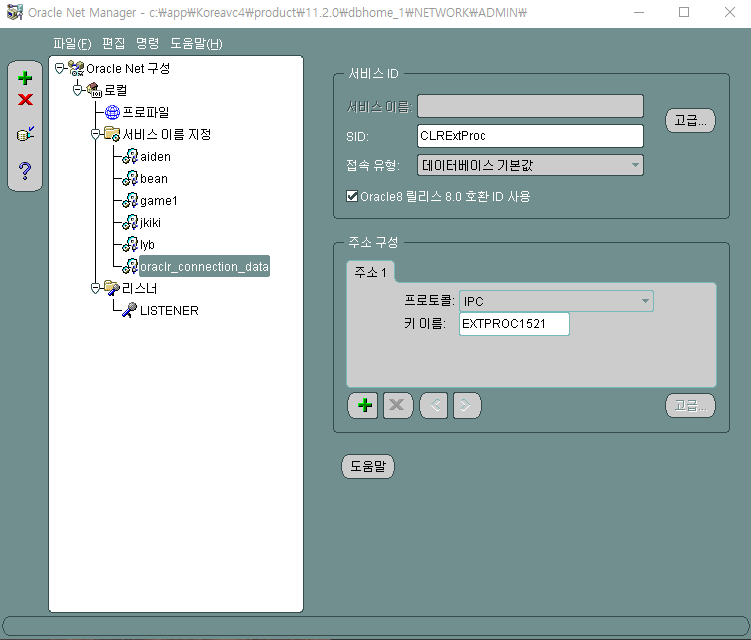Select the LISTENER tree item
Image resolution: width=751 pixels, height=640 pixels.
coord(169,310)
